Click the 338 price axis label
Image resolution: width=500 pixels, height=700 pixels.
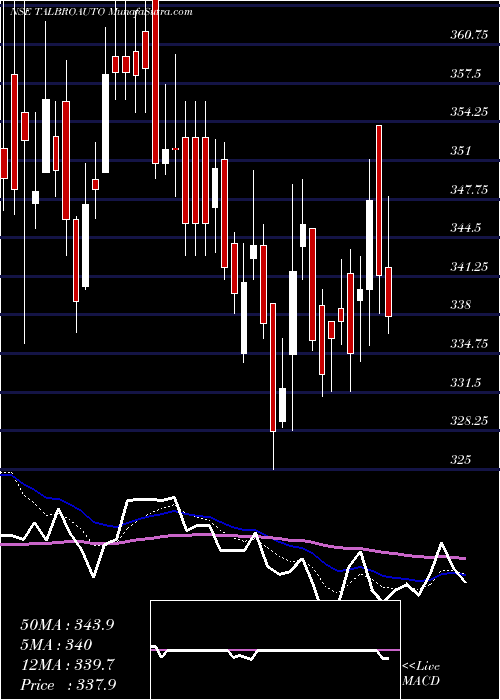click(461, 305)
